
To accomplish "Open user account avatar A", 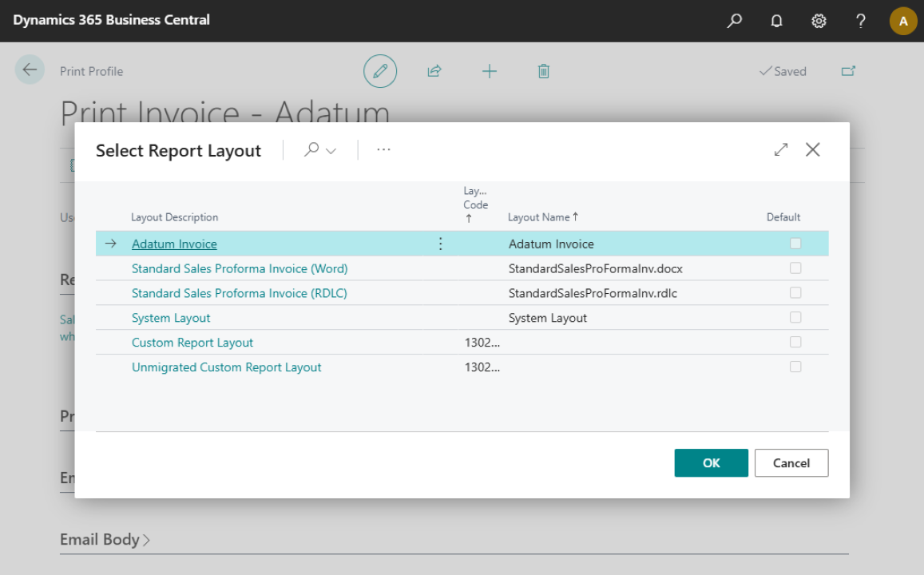I will (902, 22).
